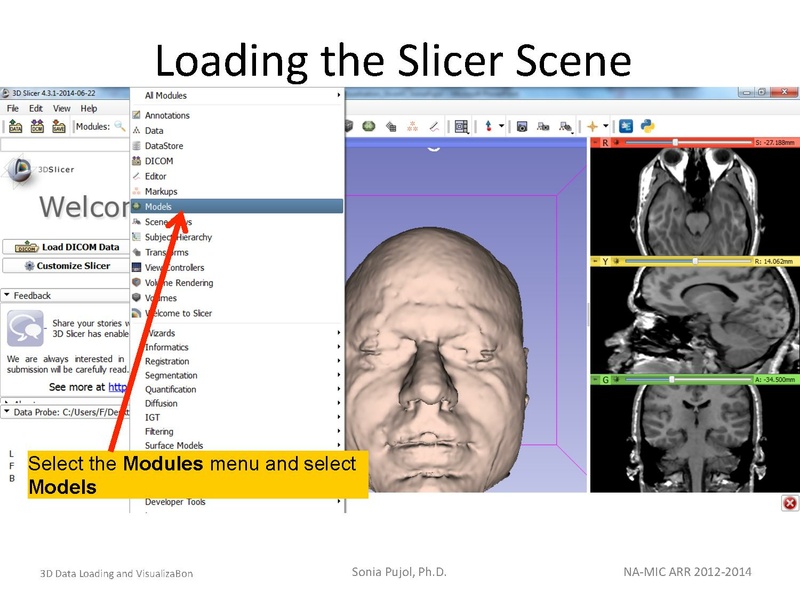800x600 pixels.
Task: Open the File menu
Action: click(13, 108)
